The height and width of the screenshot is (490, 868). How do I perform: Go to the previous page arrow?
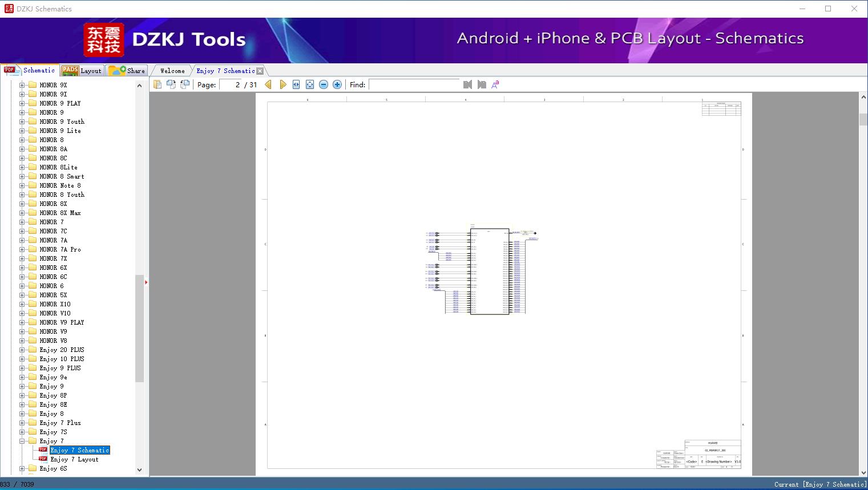[x=268, y=84]
